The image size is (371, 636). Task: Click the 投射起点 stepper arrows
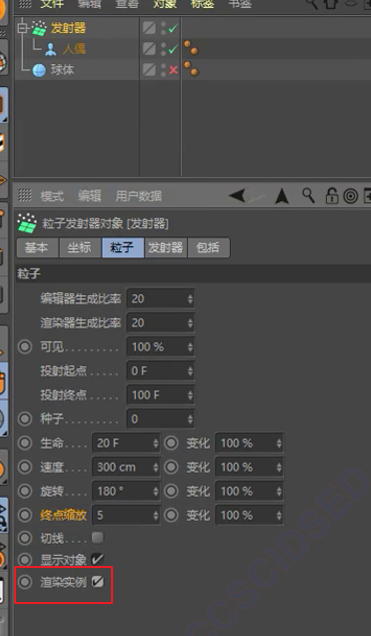[x=190, y=371]
